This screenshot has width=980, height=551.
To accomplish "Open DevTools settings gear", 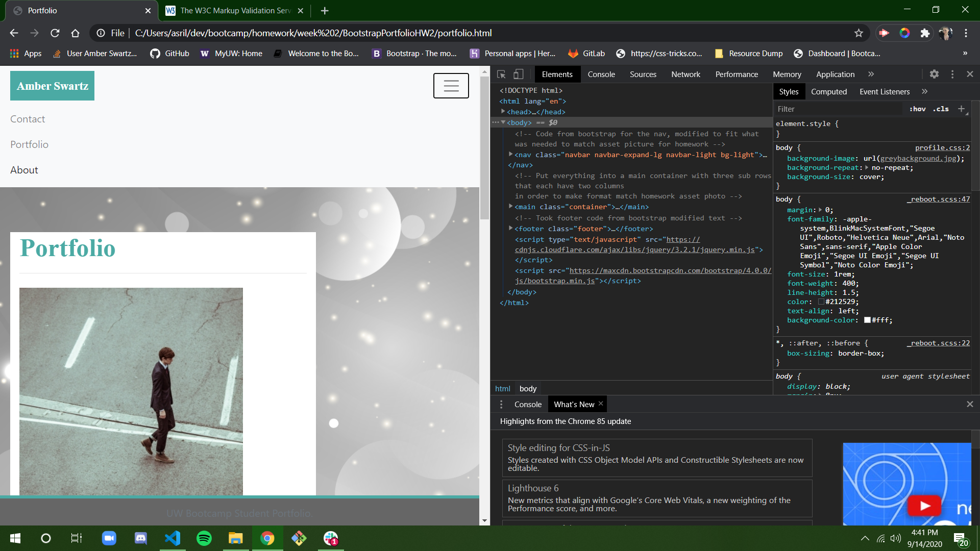I will pyautogui.click(x=934, y=74).
